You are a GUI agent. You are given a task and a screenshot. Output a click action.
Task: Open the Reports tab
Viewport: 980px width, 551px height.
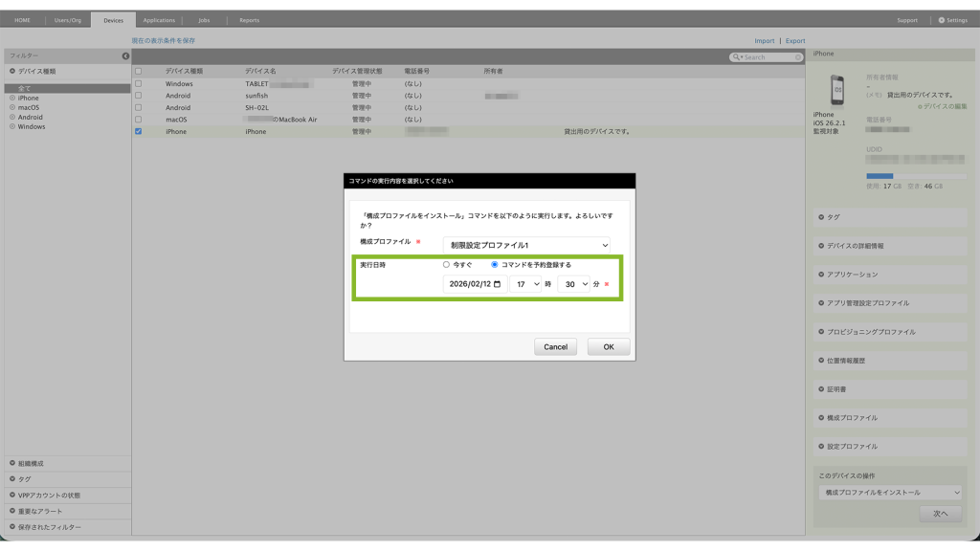tap(249, 20)
